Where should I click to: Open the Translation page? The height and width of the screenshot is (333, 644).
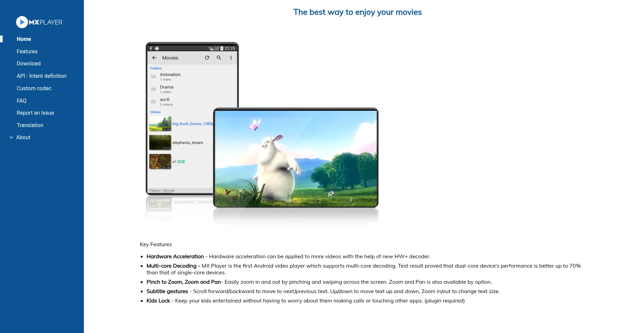pyautogui.click(x=30, y=125)
